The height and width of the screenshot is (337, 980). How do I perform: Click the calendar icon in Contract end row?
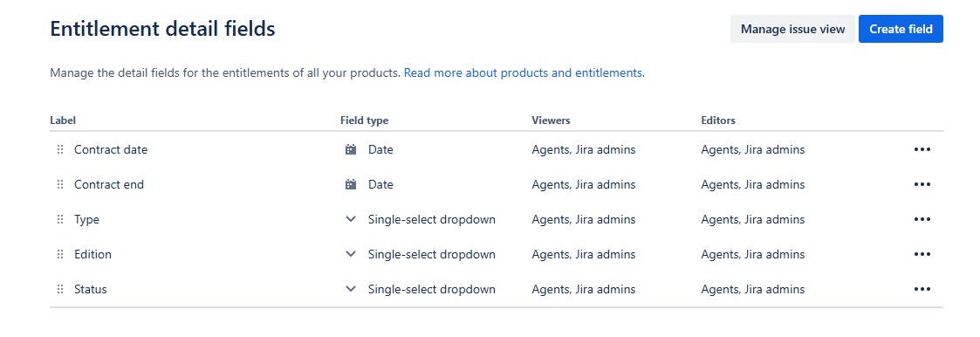coord(351,184)
